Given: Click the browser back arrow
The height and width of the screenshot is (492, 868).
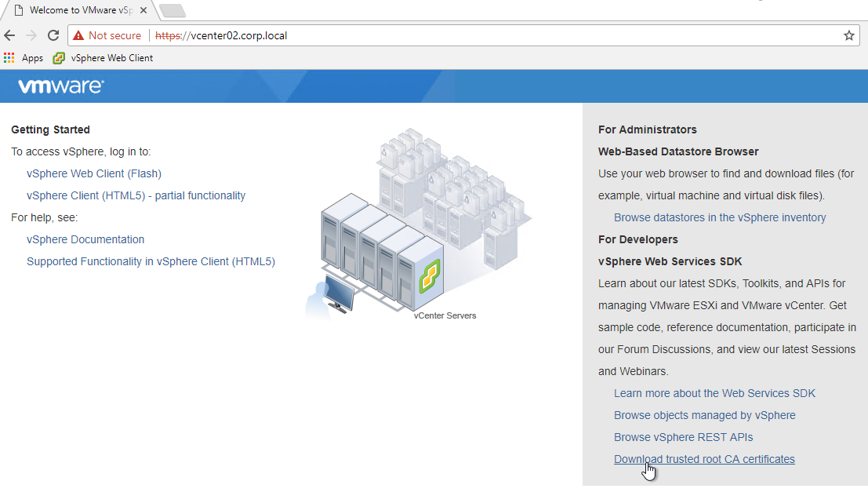Looking at the screenshot, I should 10,35.
